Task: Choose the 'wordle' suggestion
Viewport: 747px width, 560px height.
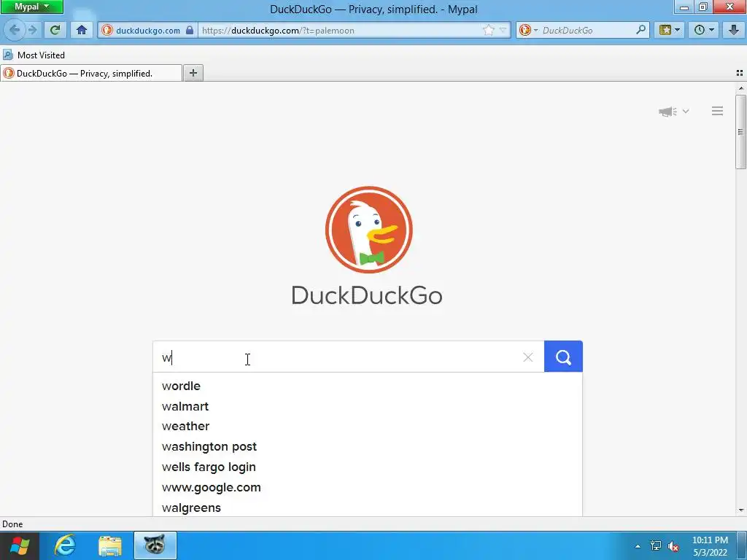Action: 368,386
